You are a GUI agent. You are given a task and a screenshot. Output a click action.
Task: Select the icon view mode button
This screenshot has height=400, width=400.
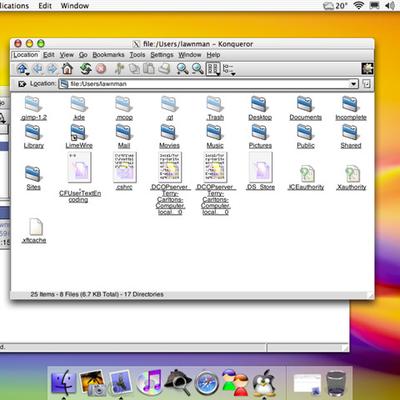tap(213, 69)
